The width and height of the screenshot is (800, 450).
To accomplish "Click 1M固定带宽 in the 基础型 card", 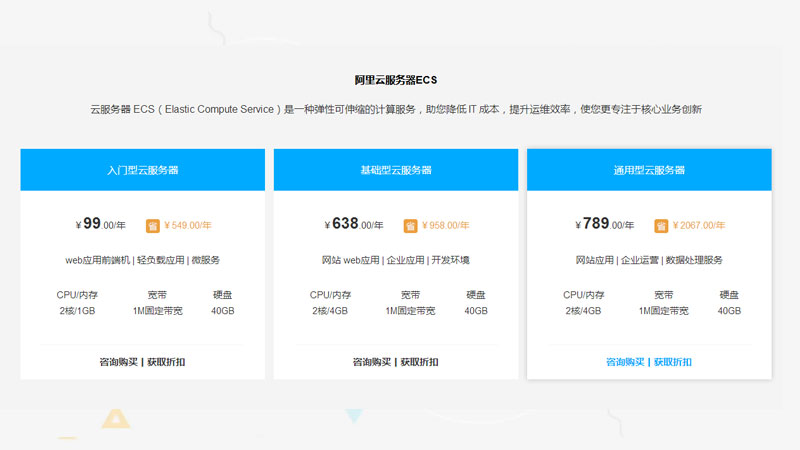I will 410,311.
